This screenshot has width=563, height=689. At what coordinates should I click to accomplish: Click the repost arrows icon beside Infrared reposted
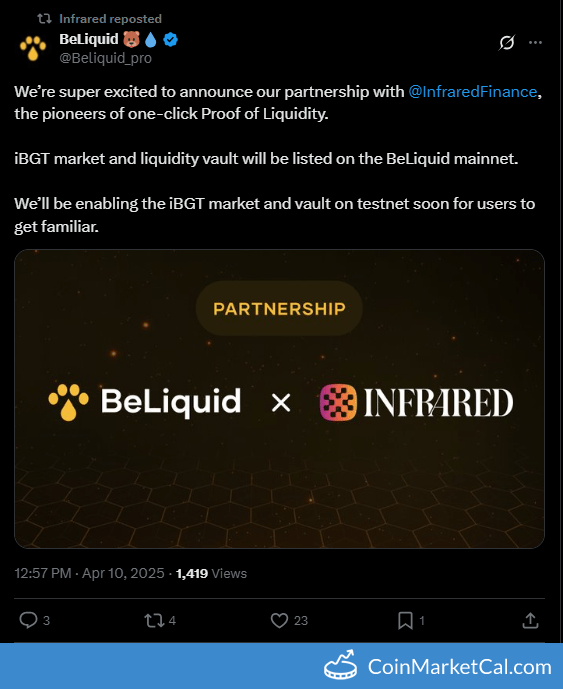coord(44,18)
